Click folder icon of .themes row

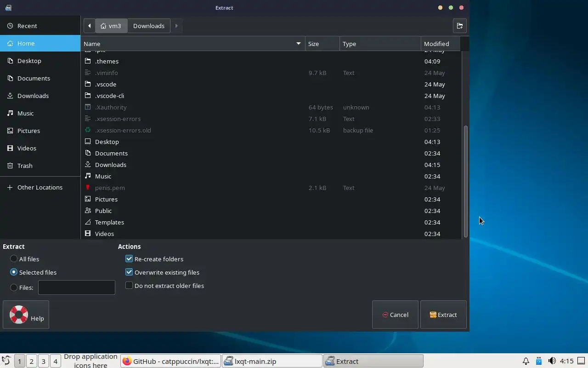(x=88, y=61)
